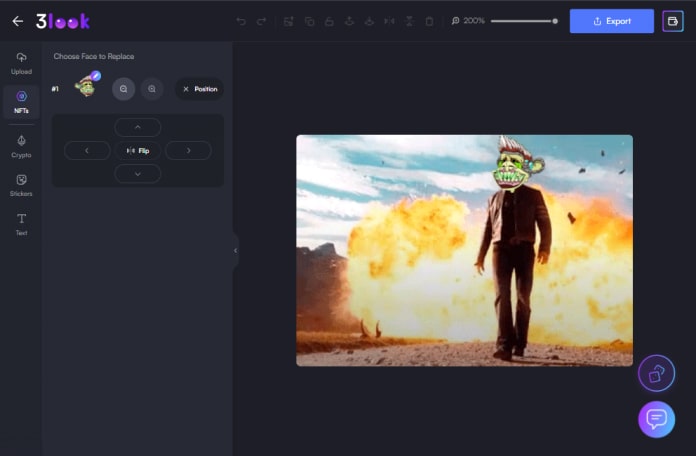The height and width of the screenshot is (456, 696).
Task: Zoom in the NFT face size
Action: [x=152, y=89]
